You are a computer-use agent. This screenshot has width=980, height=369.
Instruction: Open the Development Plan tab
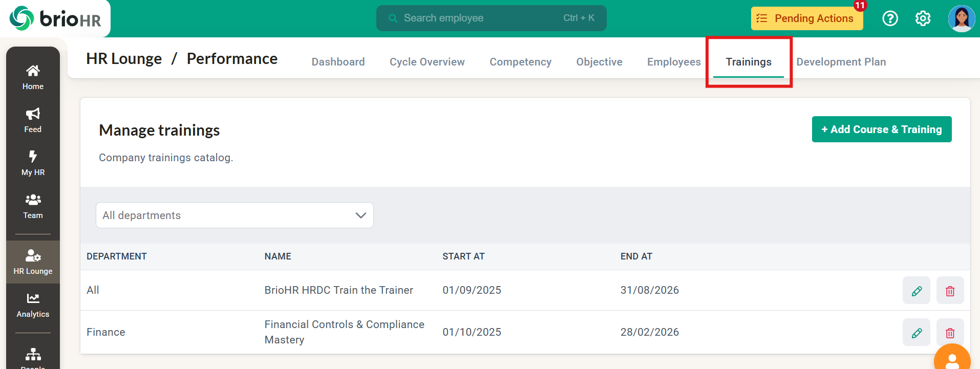tap(841, 62)
